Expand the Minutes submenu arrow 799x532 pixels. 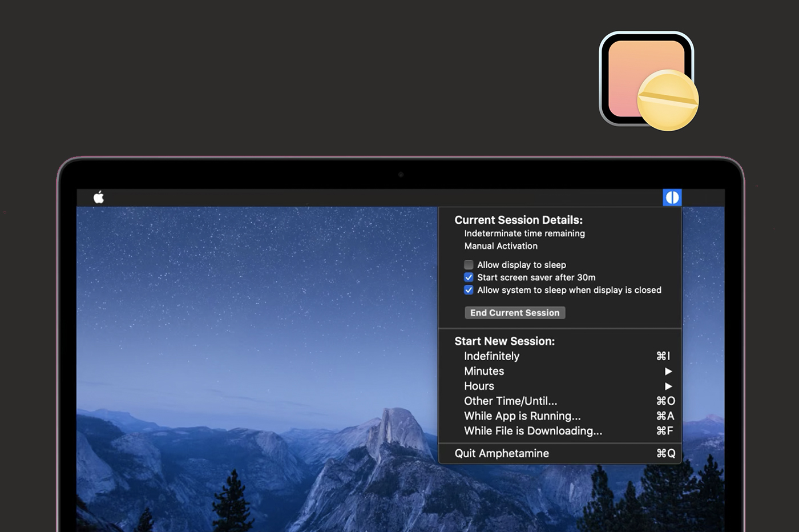[668, 371]
